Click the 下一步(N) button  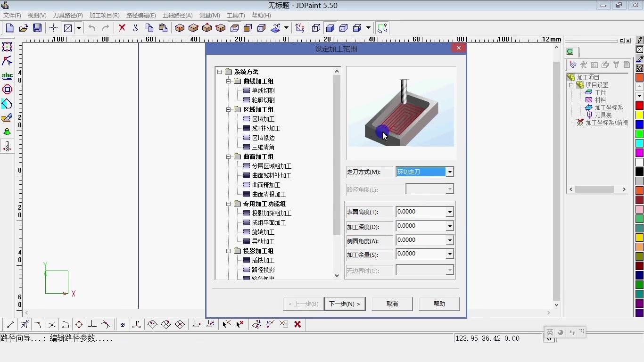click(x=345, y=304)
